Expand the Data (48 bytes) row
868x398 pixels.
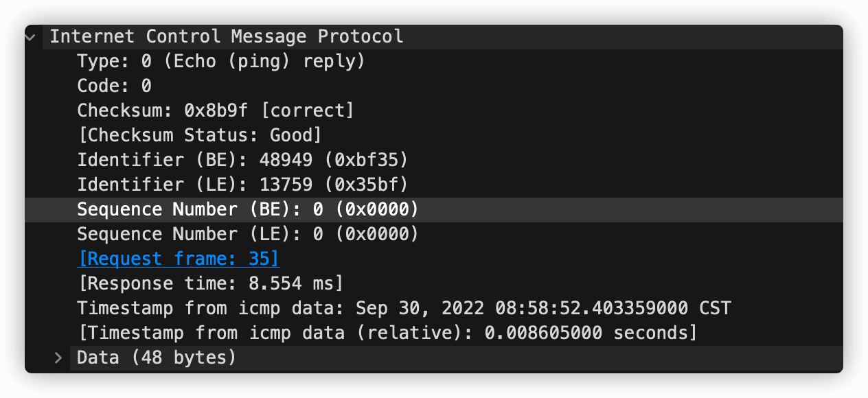[58, 358]
